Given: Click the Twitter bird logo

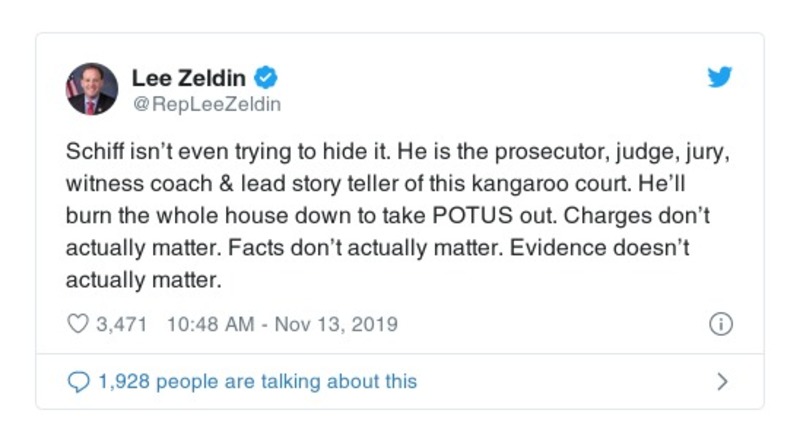Looking at the screenshot, I should [x=720, y=79].
